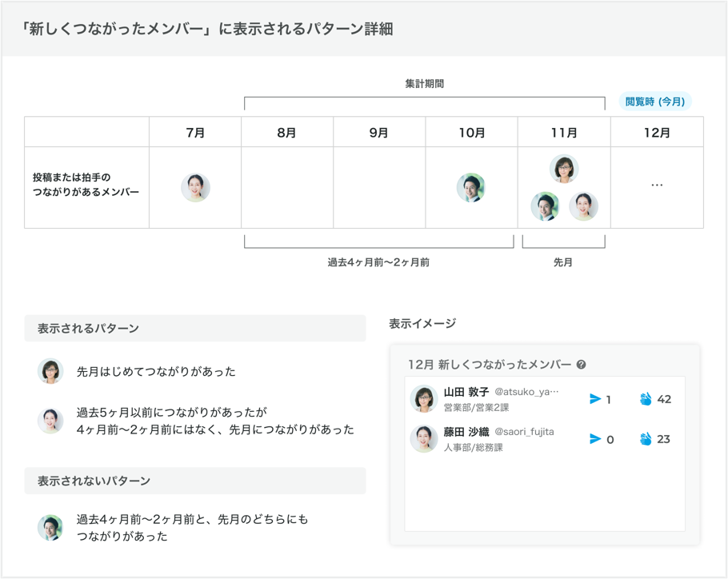Click the 表示されるパターン section header
The width and height of the screenshot is (728, 579).
(195, 328)
